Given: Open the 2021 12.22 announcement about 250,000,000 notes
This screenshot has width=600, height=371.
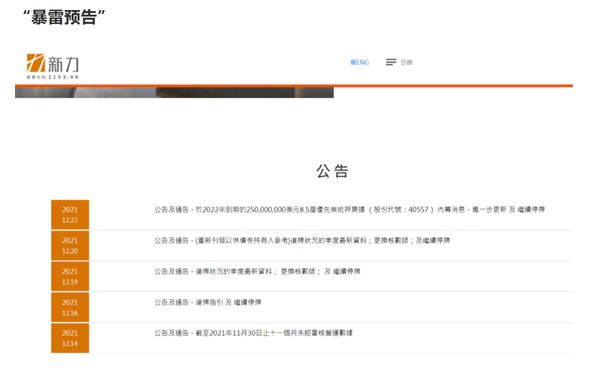Looking at the screenshot, I should [349, 210].
